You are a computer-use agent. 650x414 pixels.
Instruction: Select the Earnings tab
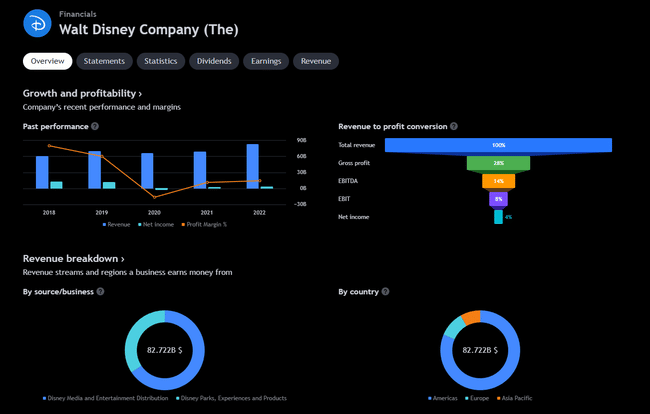[265, 61]
